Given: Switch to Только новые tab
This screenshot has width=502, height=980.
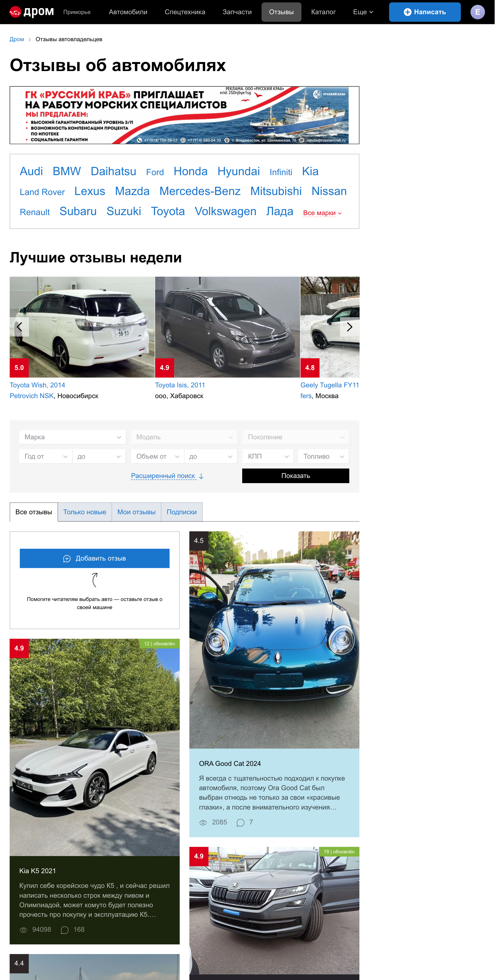Looking at the screenshot, I should tap(85, 512).
